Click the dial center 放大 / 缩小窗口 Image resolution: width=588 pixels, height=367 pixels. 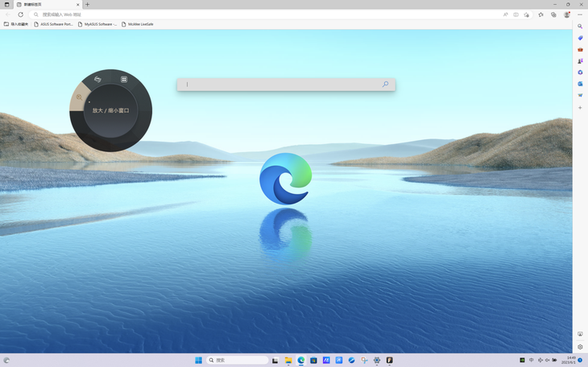110,110
